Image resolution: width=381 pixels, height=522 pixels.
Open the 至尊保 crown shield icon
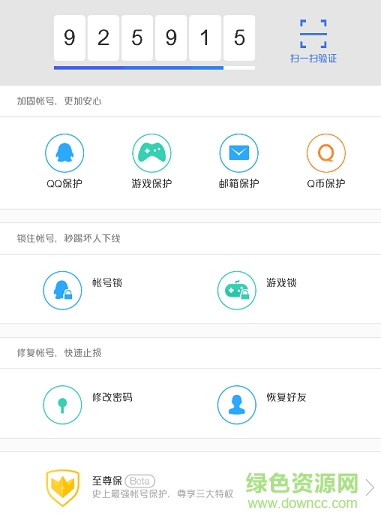63,488
